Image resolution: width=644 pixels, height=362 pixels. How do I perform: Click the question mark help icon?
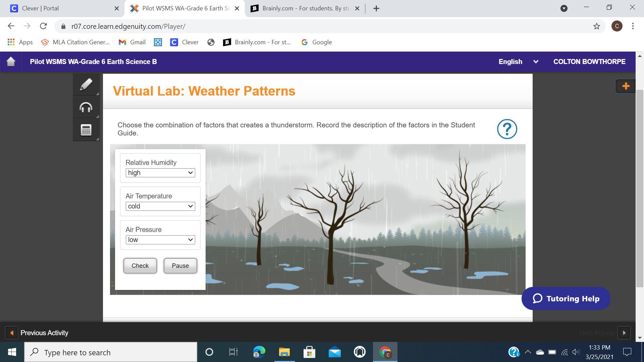[507, 129]
